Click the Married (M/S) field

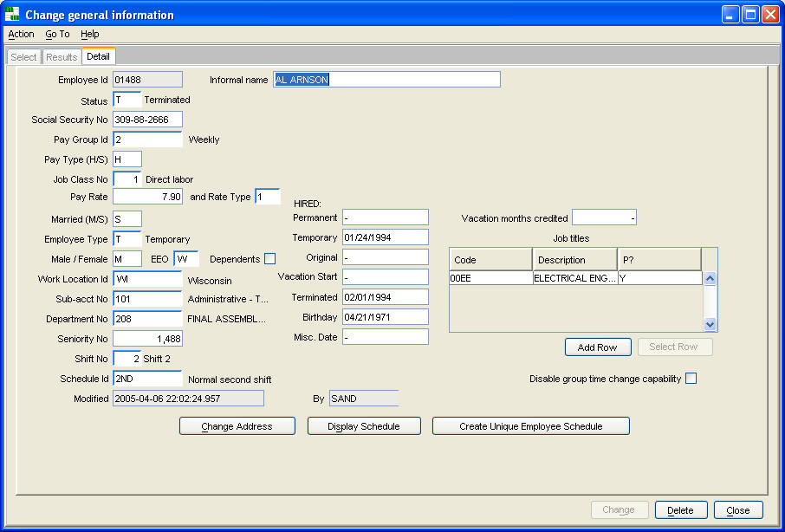point(127,218)
